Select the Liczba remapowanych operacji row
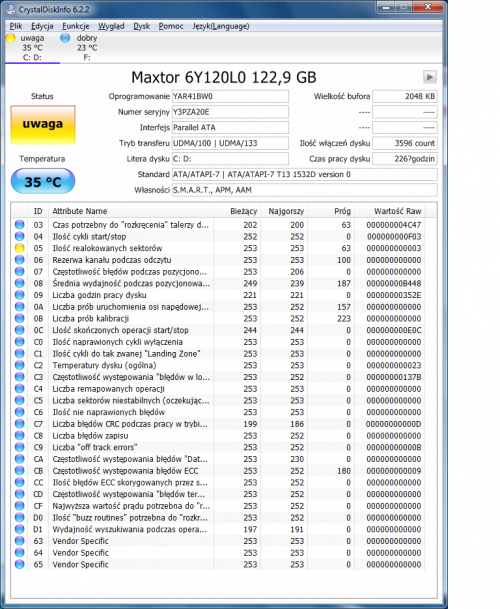The width and height of the screenshot is (500, 609). pyautogui.click(x=218, y=388)
